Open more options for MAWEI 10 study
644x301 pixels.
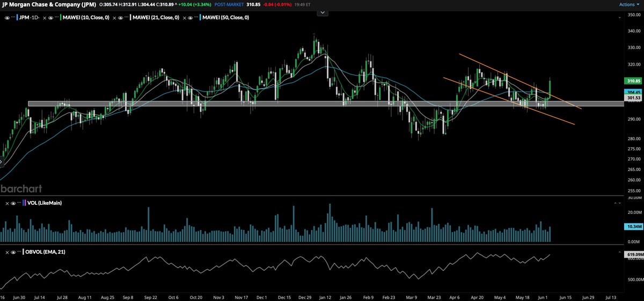57,17
